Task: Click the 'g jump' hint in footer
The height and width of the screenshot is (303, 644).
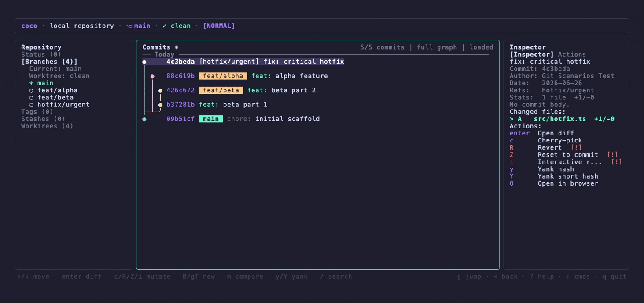Action: [x=469, y=277]
